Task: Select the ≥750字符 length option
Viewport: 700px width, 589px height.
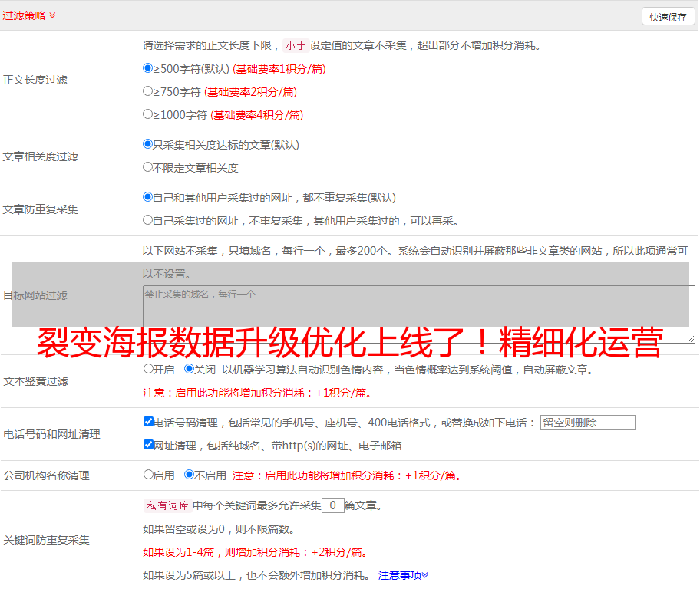Action: (148, 91)
